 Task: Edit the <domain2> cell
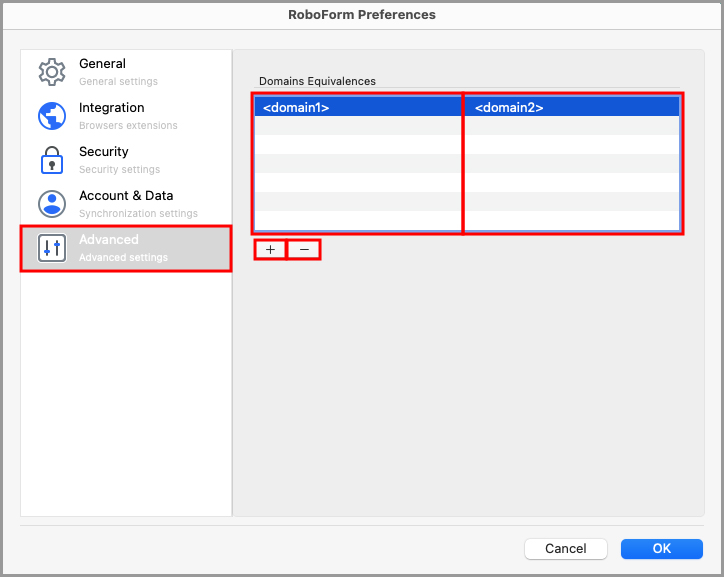coord(572,107)
